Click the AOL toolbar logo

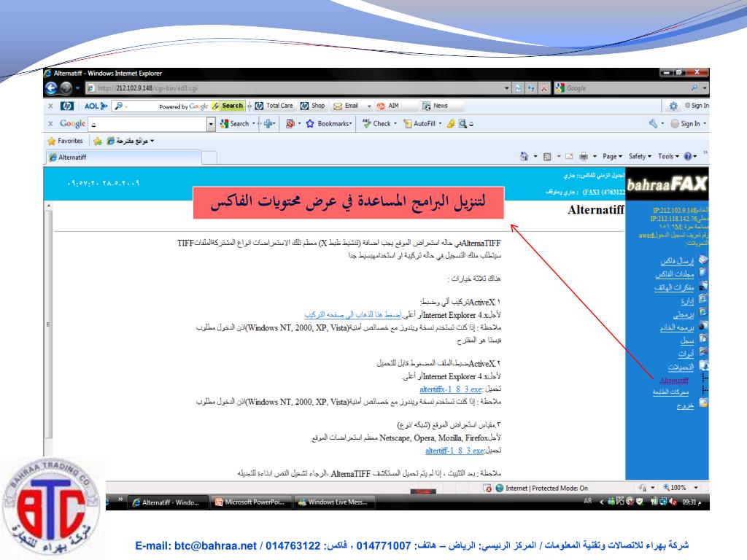tap(95, 106)
